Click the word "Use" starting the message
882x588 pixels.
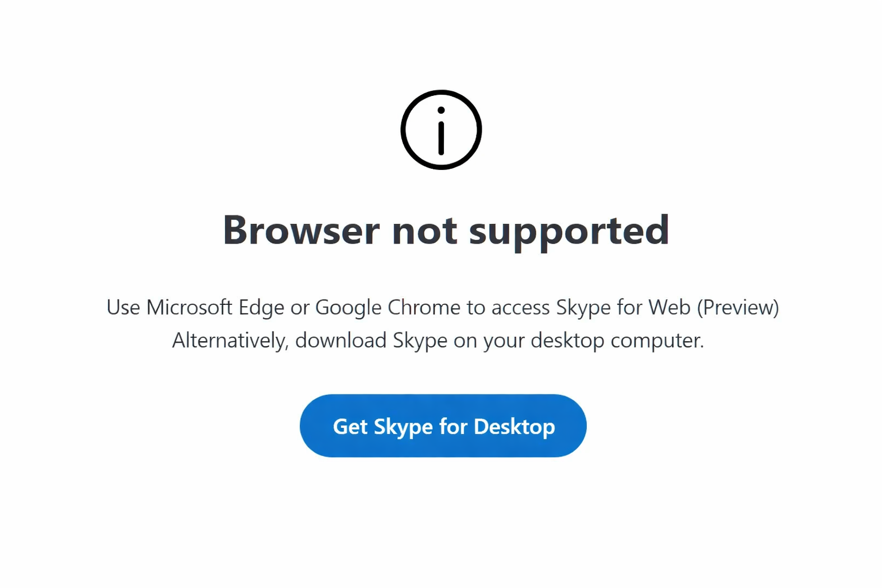tap(123, 307)
